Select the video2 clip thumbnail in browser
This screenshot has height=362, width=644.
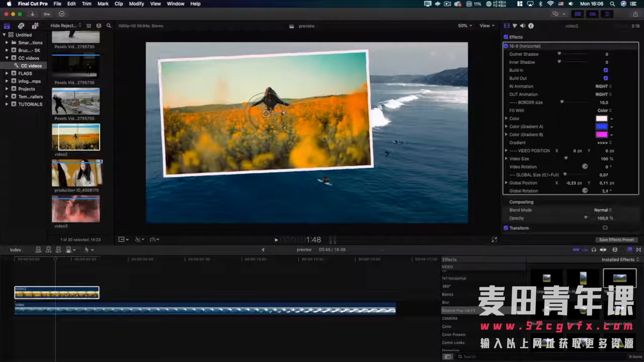(76, 137)
